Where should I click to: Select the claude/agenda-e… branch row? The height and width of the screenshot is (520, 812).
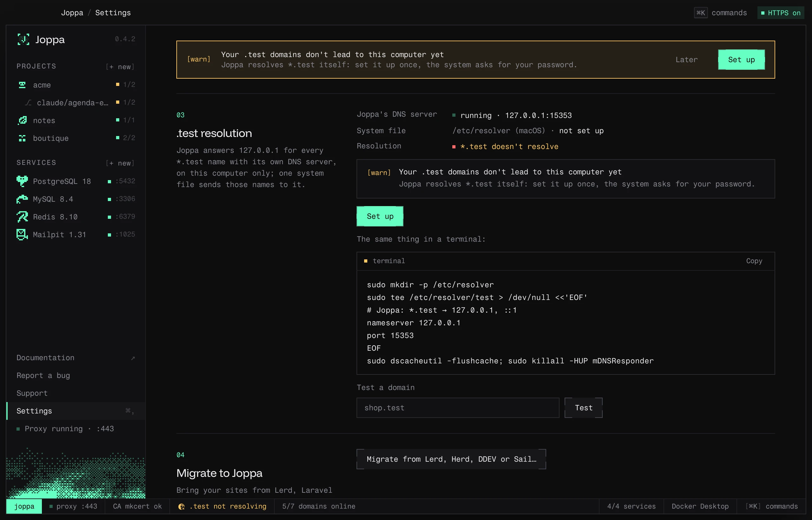76,103
